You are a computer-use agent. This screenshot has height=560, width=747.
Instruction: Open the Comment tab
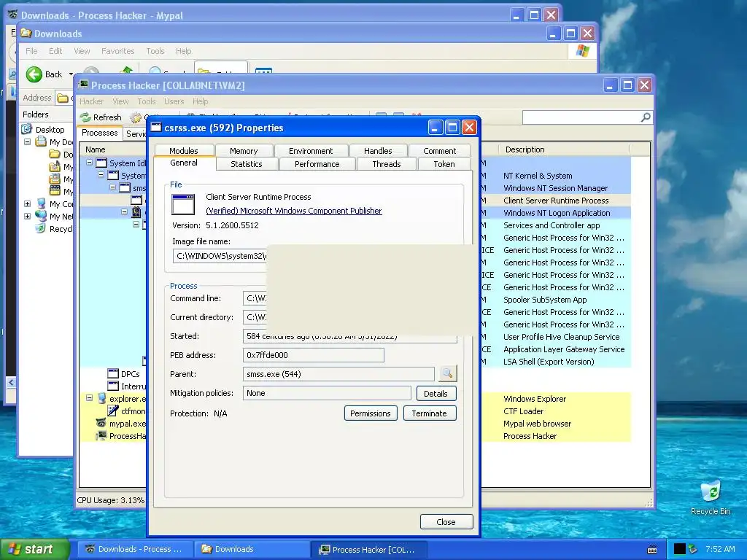[439, 150]
